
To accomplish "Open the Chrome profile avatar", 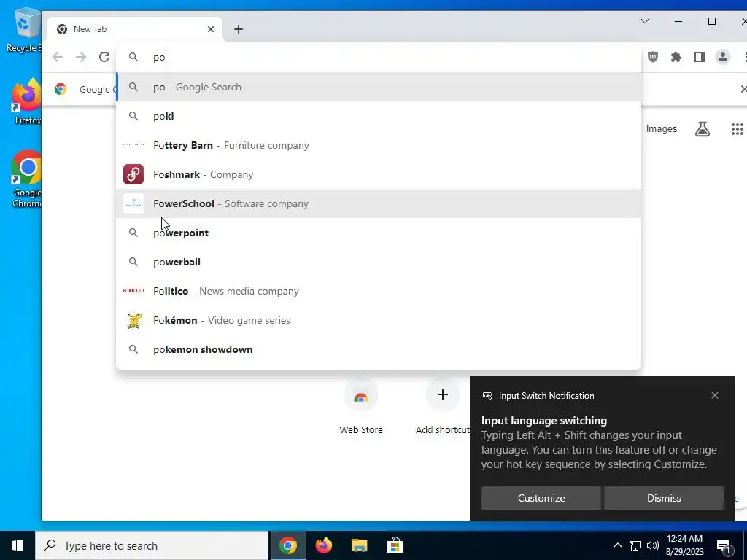I will [723, 57].
